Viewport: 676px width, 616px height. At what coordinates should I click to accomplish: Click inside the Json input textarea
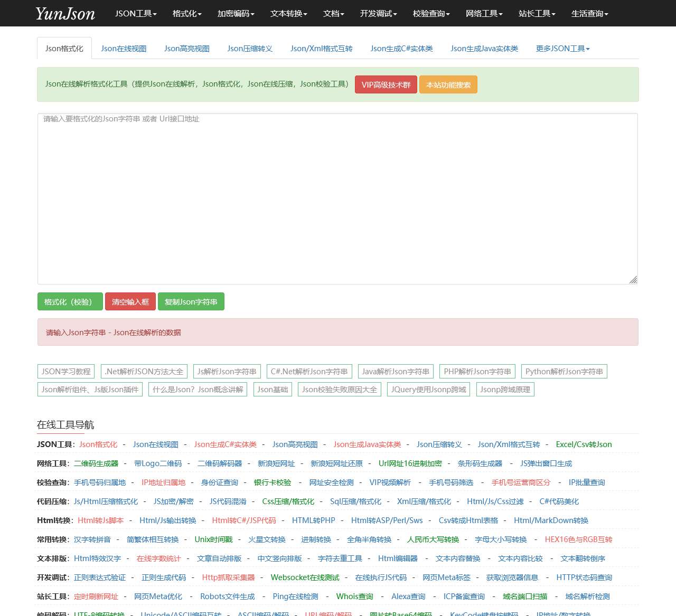pos(337,198)
